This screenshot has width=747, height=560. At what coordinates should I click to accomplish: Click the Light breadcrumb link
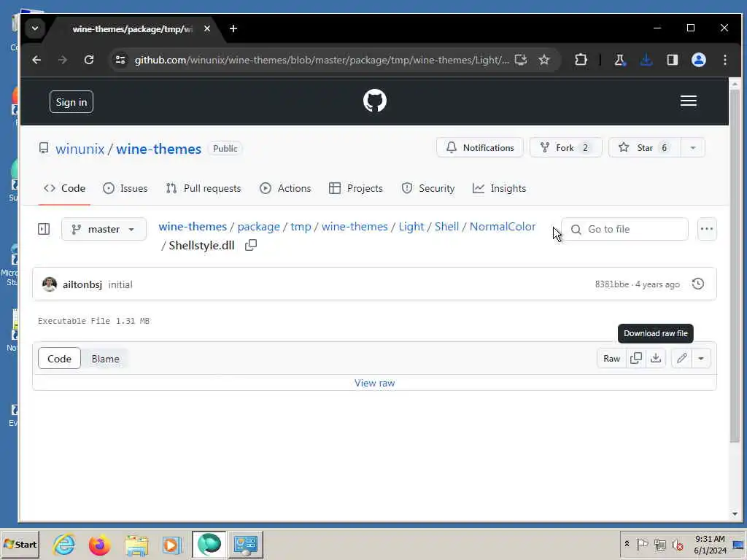coord(411,227)
